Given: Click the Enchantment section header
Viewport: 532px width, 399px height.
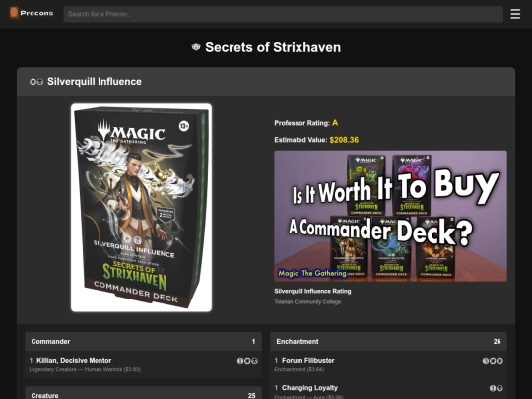Looking at the screenshot, I should point(388,341).
